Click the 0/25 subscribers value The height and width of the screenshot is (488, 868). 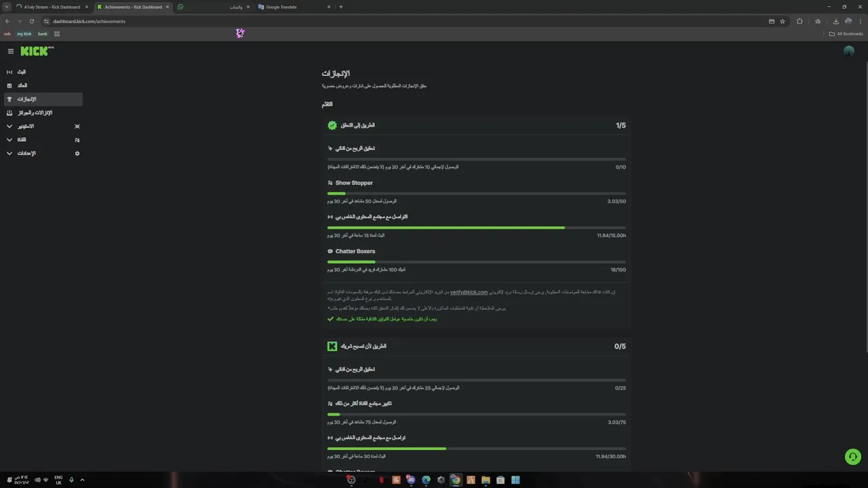(x=620, y=388)
